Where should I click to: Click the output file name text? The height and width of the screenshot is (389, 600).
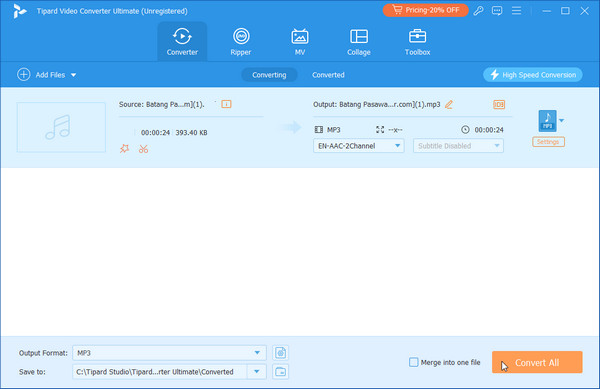[x=377, y=104]
